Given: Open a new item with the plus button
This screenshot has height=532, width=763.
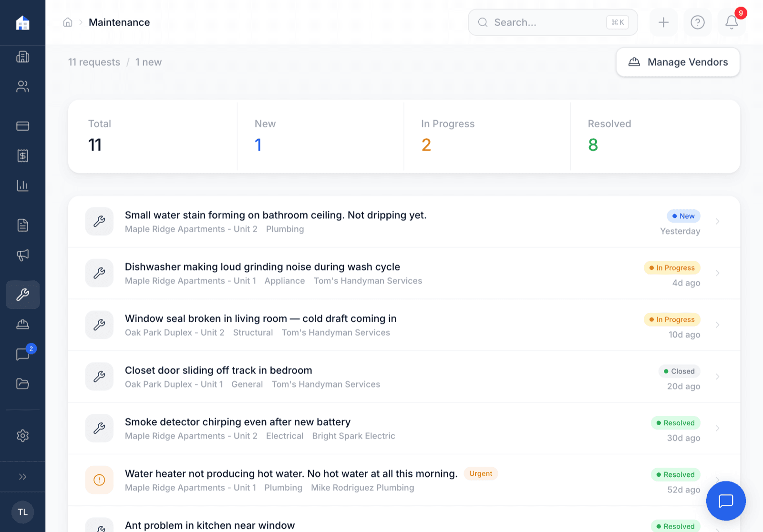Looking at the screenshot, I should tap(663, 22).
